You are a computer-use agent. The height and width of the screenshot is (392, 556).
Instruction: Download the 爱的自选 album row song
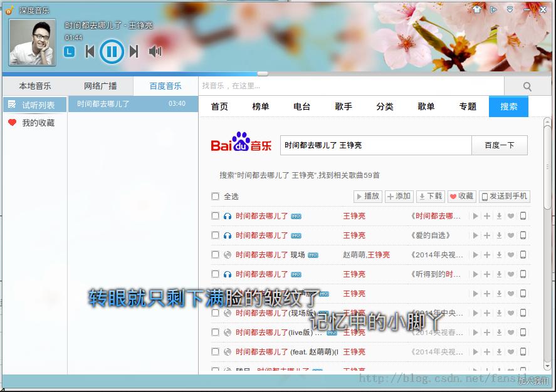tap(499, 235)
